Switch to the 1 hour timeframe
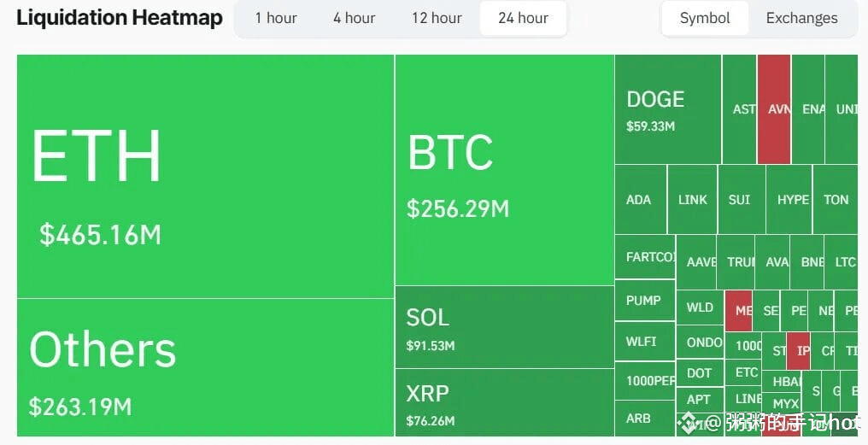 click(x=276, y=18)
